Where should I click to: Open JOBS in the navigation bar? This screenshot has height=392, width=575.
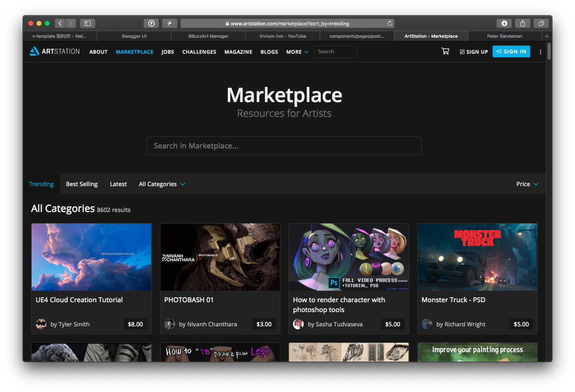point(167,52)
